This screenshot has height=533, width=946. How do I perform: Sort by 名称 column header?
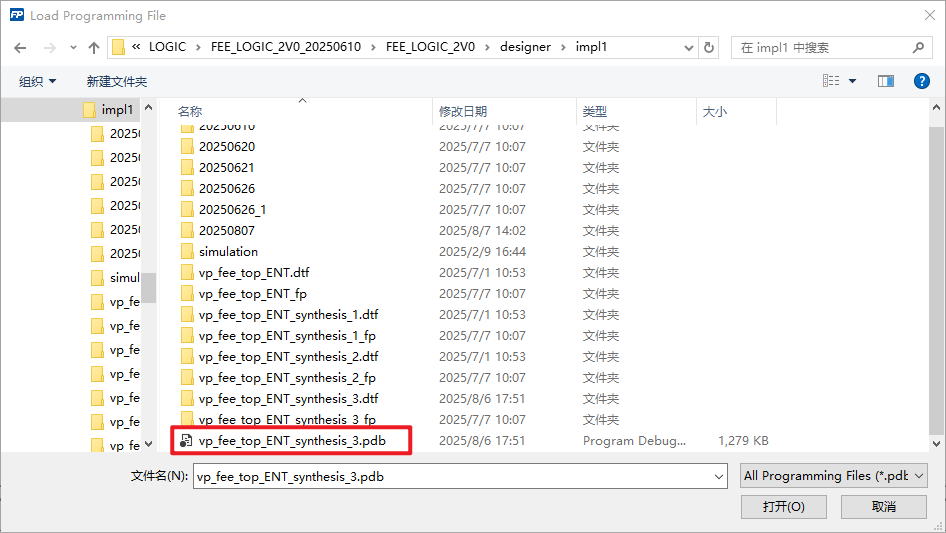pyautogui.click(x=190, y=111)
